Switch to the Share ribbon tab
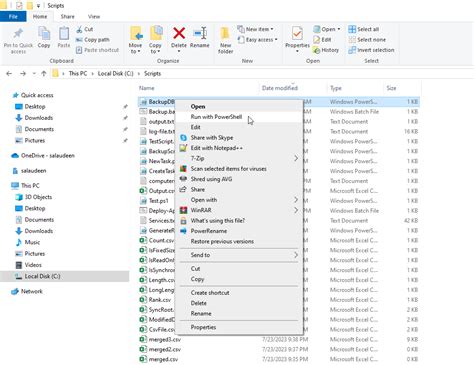 point(67,16)
